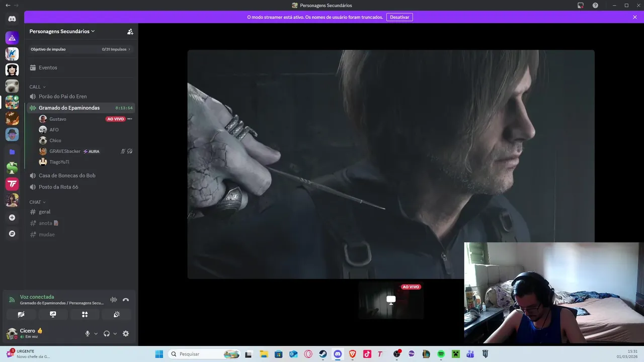This screenshot has width=644, height=362.
Task: Open the small AO VIVO stream preview
Action: click(391, 300)
